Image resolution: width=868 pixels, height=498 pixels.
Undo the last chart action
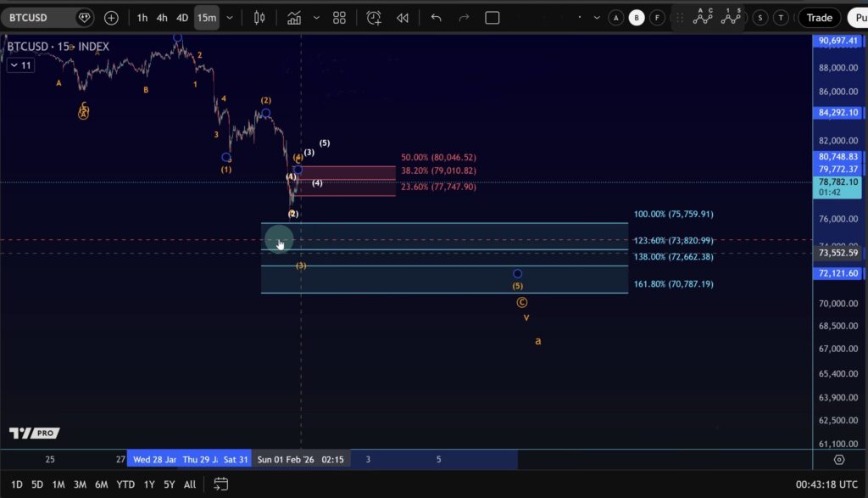(436, 18)
